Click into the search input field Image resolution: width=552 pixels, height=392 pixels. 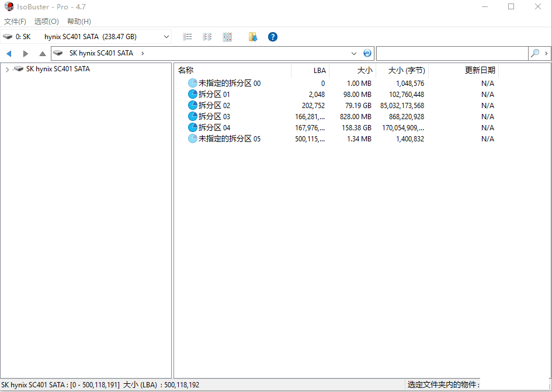(452, 54)
